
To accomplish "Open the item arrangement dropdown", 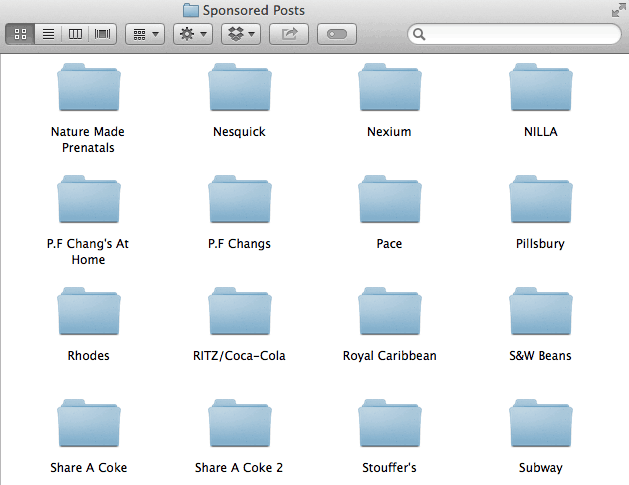I will (145, 34).
